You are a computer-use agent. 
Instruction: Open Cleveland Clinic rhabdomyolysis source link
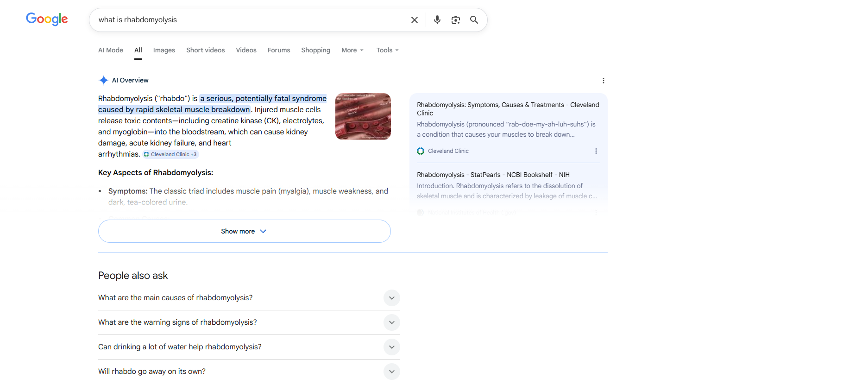coord(508,109)
